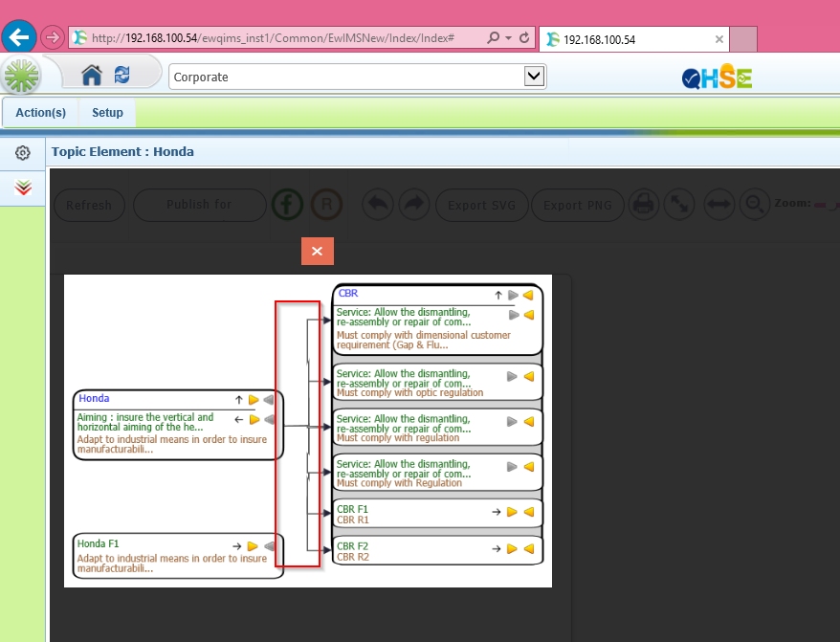Click the Publish for button

point(199,205)
